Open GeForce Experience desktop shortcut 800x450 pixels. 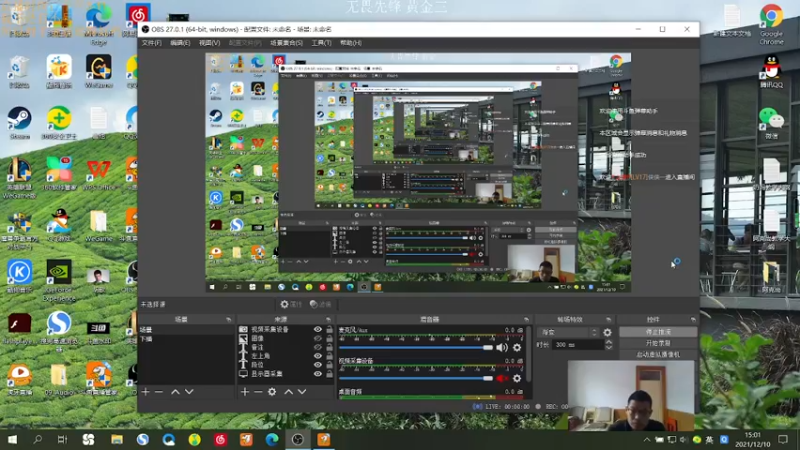click(59, 281)
